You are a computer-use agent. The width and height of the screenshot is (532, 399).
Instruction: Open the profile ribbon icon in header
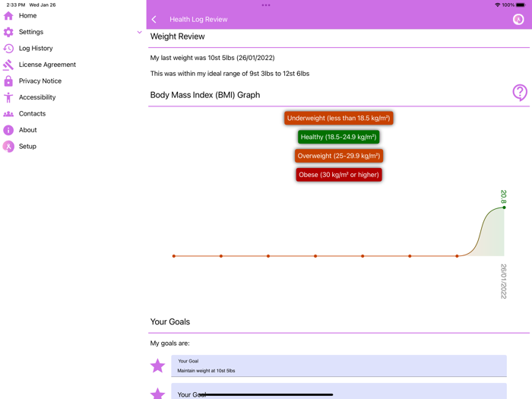tap(518, 19)
